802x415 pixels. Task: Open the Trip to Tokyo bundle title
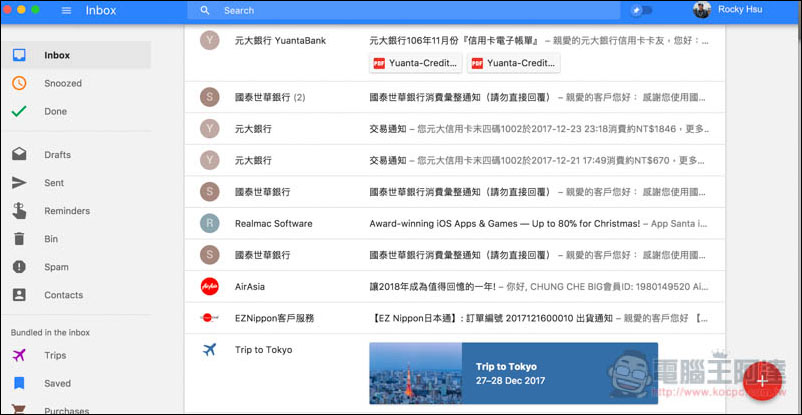tap(263, 350)
